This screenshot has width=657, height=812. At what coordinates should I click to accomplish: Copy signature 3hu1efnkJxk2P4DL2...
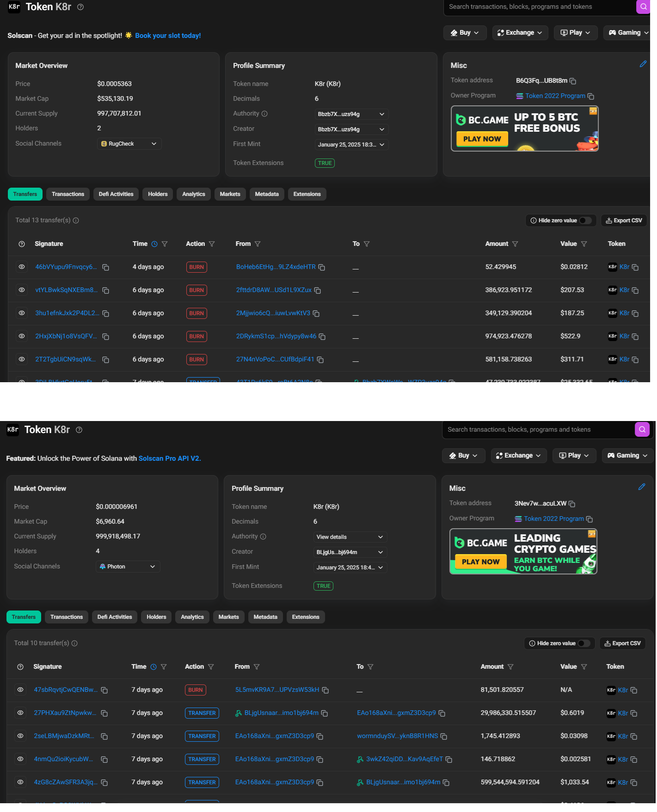pyautogui.click(x=105, y=313)
